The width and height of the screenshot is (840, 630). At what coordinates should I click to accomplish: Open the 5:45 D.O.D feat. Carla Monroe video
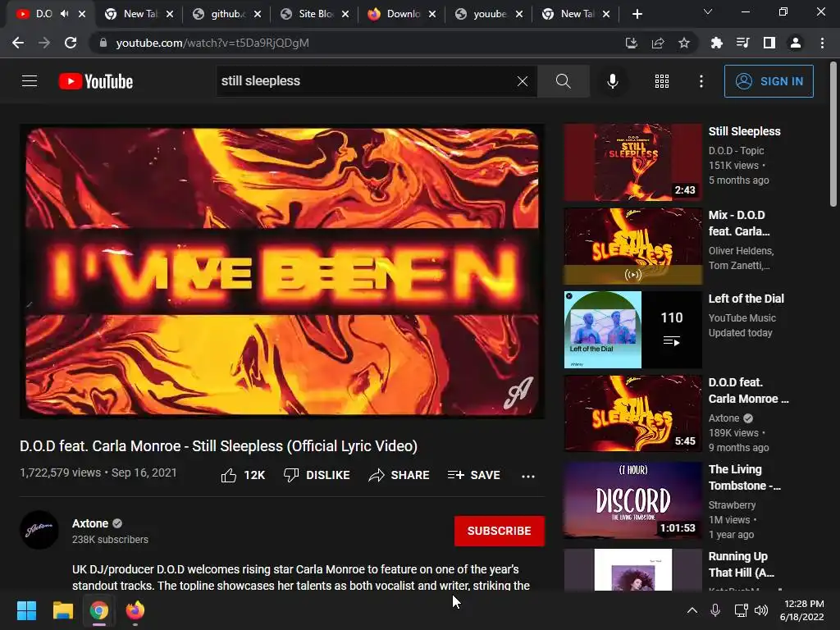coord(632,413)
